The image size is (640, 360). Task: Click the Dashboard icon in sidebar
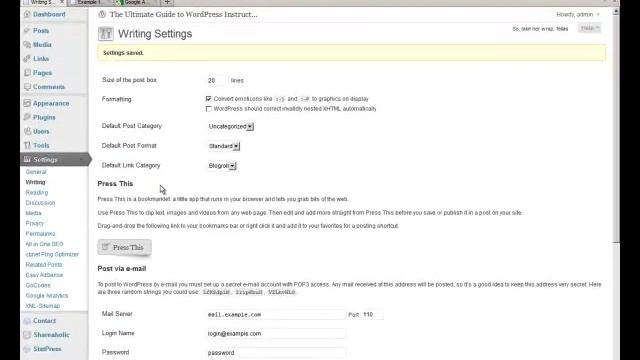click(27, 14)
